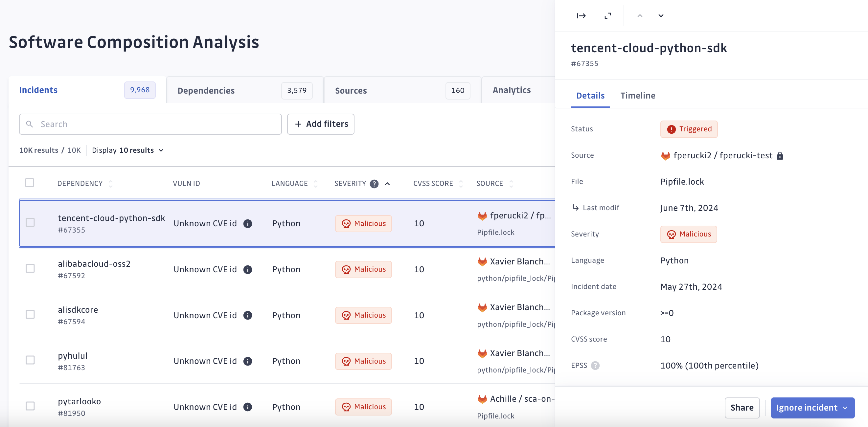Switch to the Dependencies tab

point(245,90)
